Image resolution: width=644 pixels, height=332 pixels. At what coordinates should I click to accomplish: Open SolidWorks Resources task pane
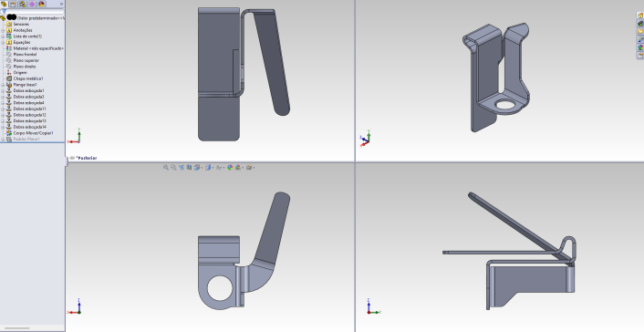pyautogui.click(x=639, y=16)
